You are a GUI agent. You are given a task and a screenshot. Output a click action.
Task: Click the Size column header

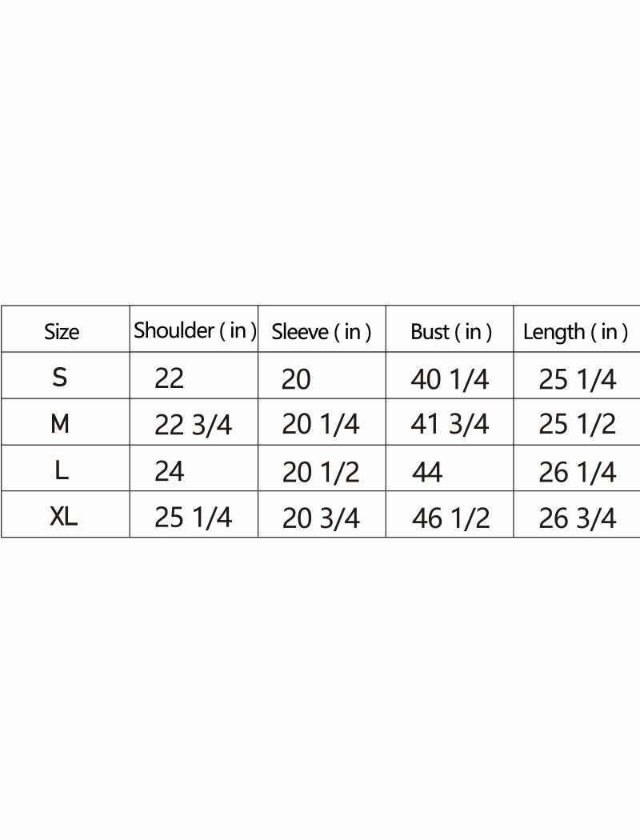click(x=62, y=332)
